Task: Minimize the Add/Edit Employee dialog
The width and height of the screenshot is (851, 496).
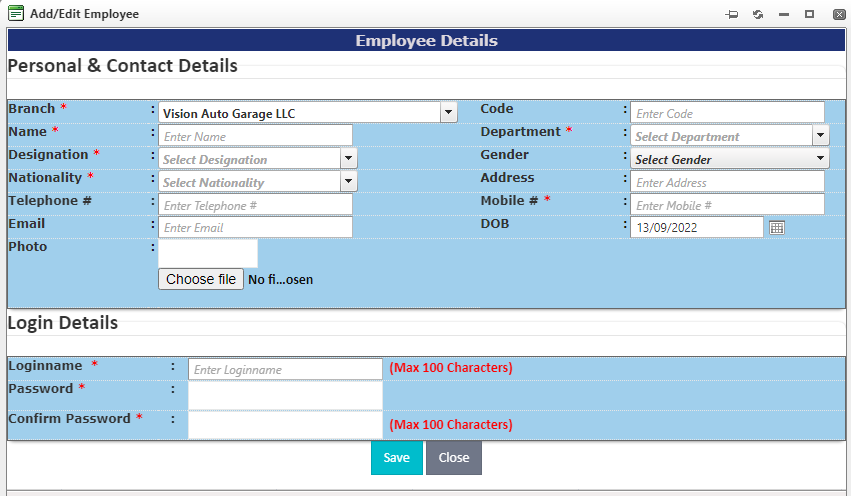Action: point(784,14)
